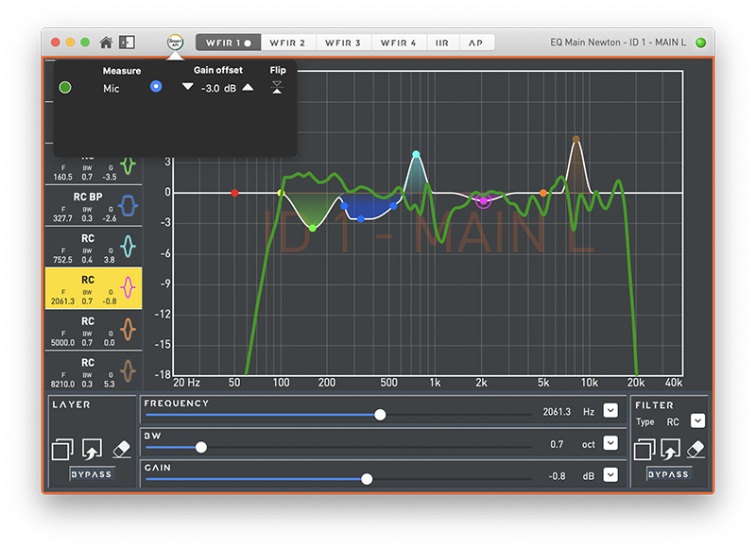
Task: Click the yellow filter node at 100 Hz
Action: [x=281, y=194]
